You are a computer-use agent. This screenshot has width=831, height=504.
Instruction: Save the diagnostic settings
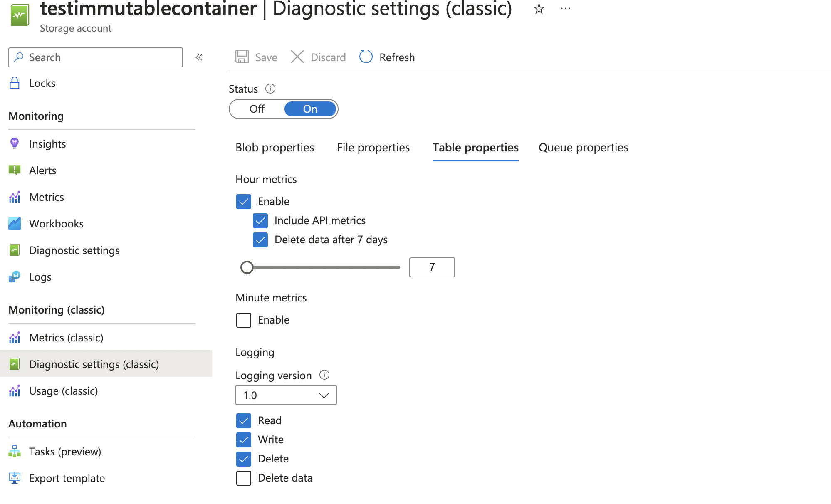(256, 57)
